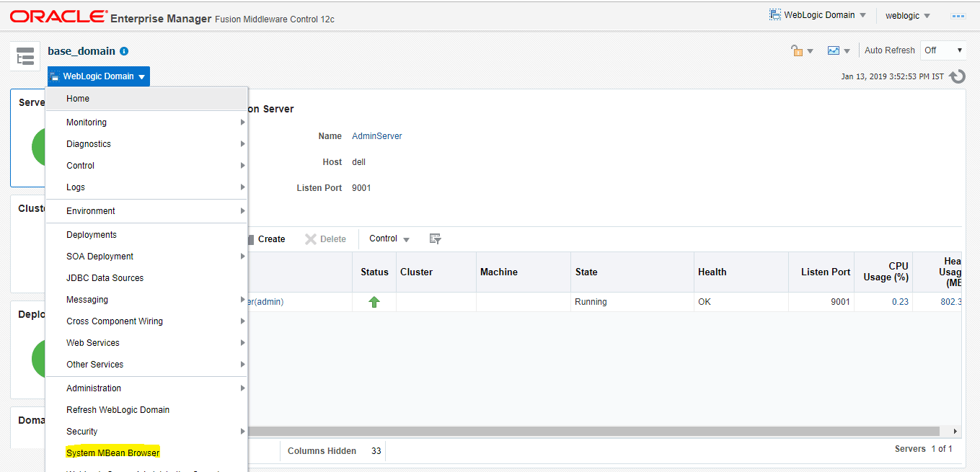Open the Control dropdown in servers toolbar
Image resolution: width=980 pixels, height=472 pixels.
[x=389, y=239]
